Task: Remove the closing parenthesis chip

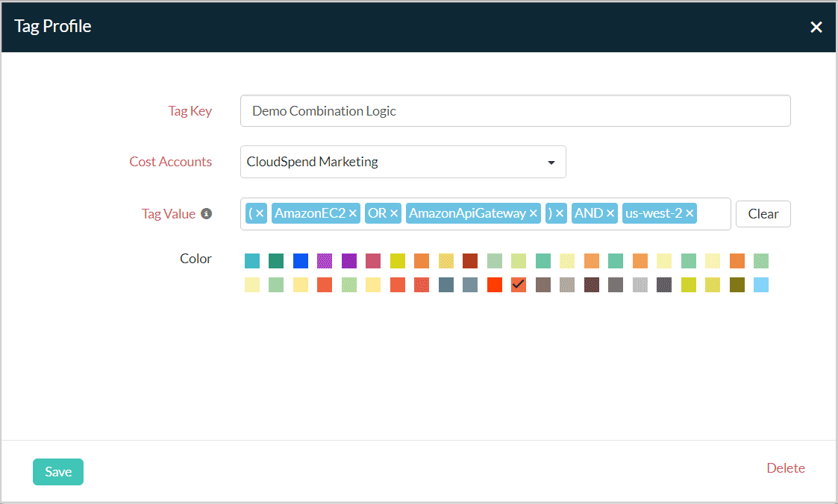Action: pyautogui.click(x=560, y=214)
